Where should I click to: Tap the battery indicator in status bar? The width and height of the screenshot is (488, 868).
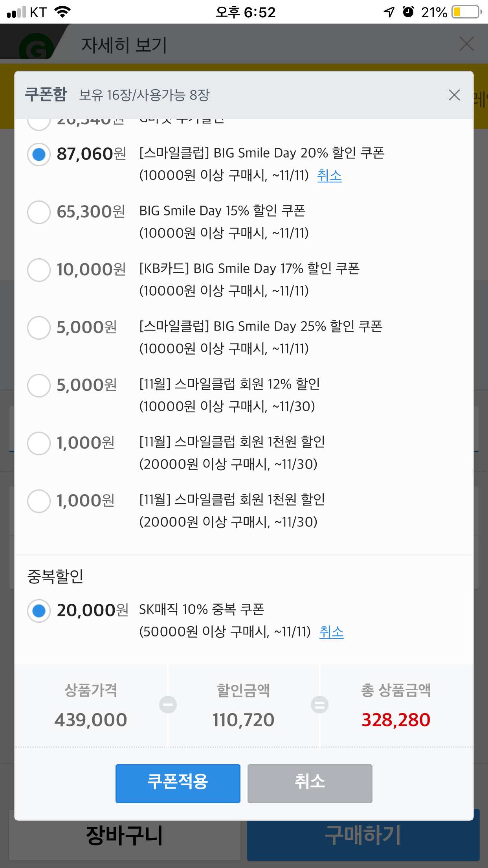point(466,12)
